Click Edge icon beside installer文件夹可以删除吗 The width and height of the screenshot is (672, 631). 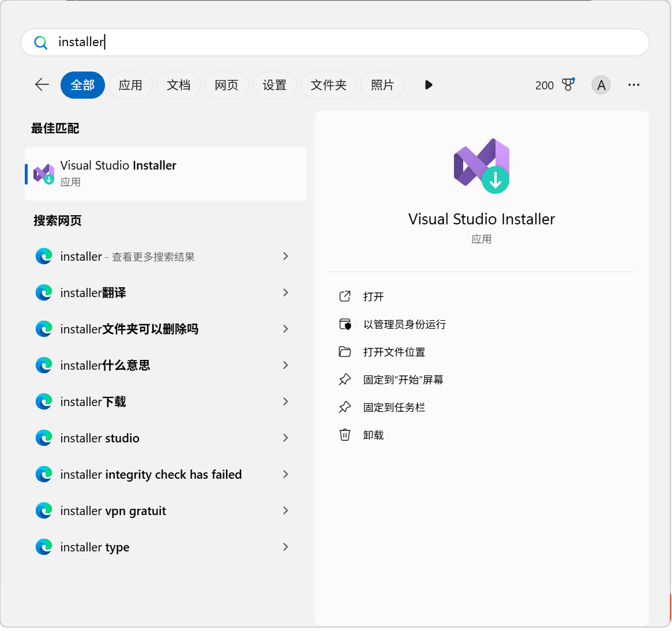[44, 329]
